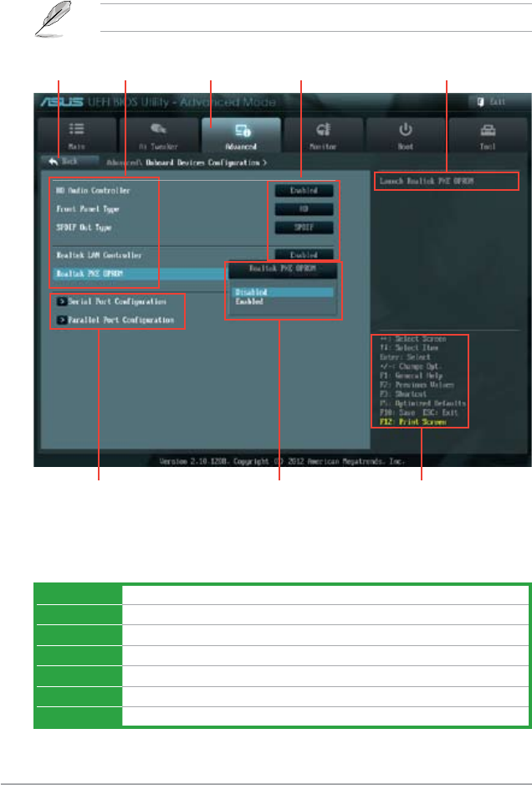Click the Back arrow icon

coord(54,162)
